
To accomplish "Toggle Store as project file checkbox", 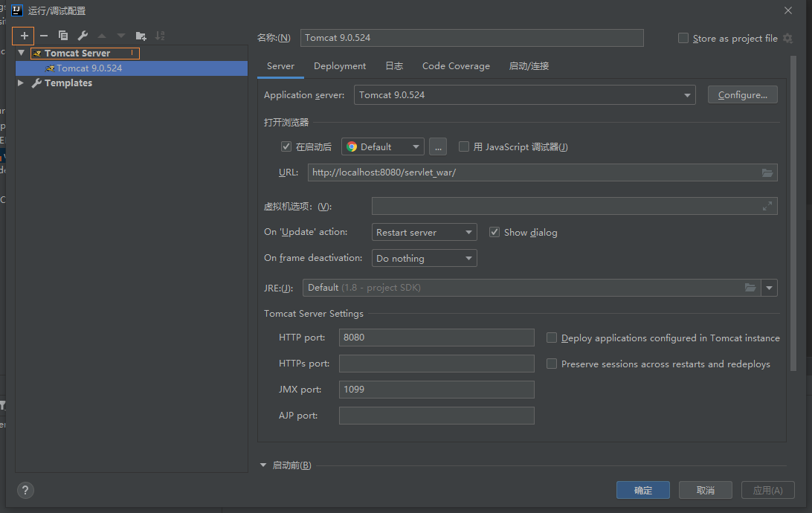I will pyautogui.click(x=683, y=39).
